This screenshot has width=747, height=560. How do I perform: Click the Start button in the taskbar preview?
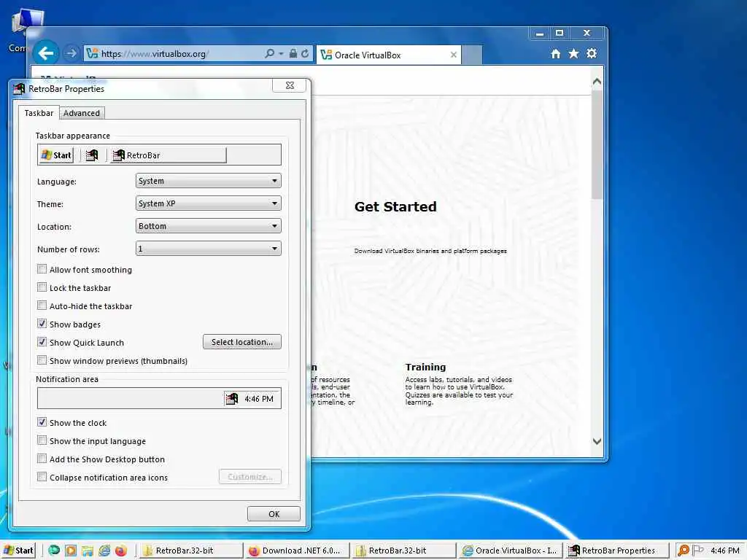[x=56, y=155]
